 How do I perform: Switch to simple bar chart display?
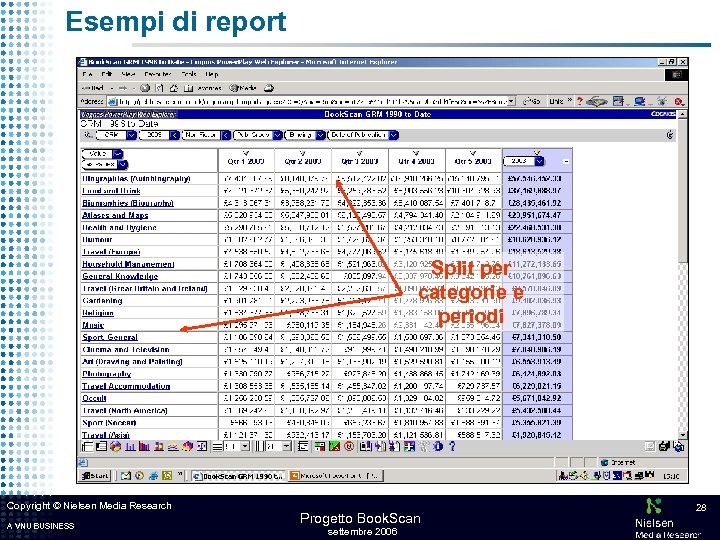pyautogui.click(x=130, y=446)
